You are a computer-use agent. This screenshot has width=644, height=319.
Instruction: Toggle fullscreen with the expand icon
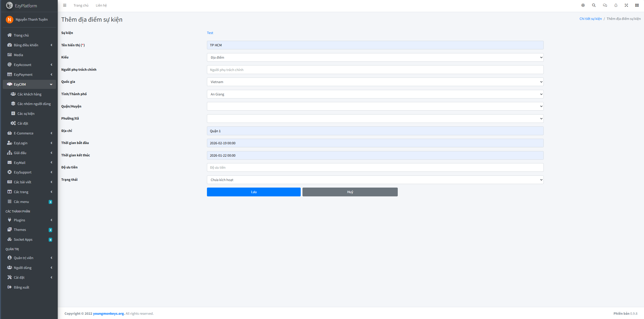coord(626,5)
